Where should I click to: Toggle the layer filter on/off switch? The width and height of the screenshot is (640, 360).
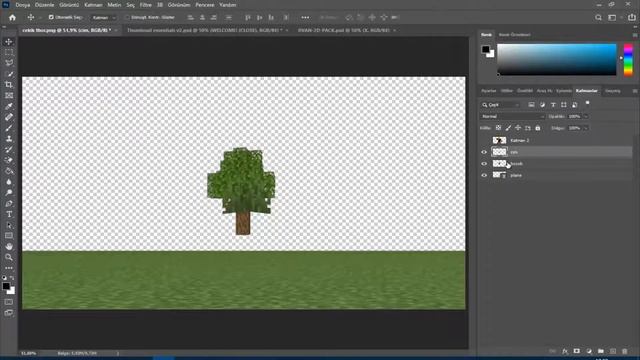[x=587, y=103]
